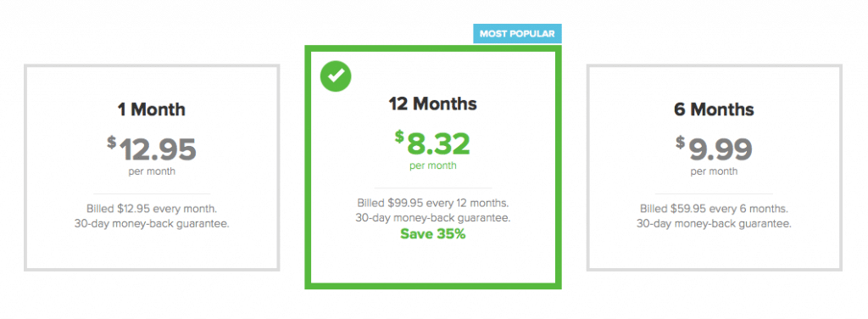Click per month label under $9.99

[x=714, y=171]
